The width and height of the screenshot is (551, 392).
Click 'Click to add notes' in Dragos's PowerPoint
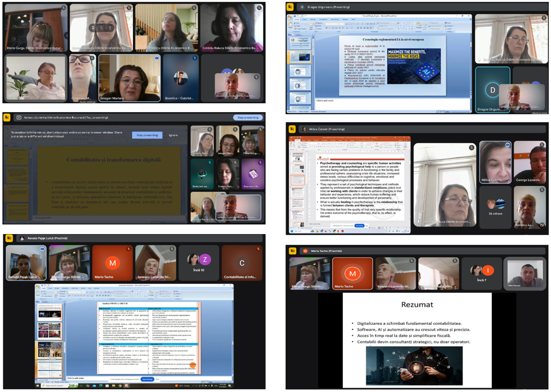[325, 101]
